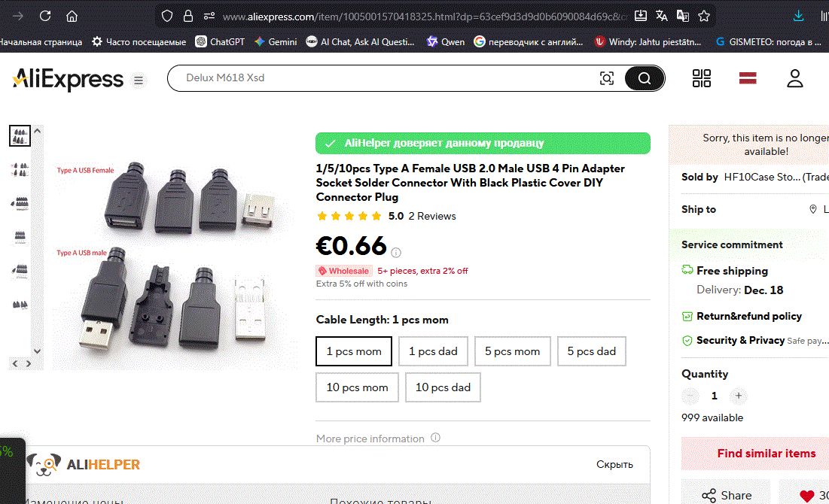Pick the "10 pcs dad" variant

(443, 387)
